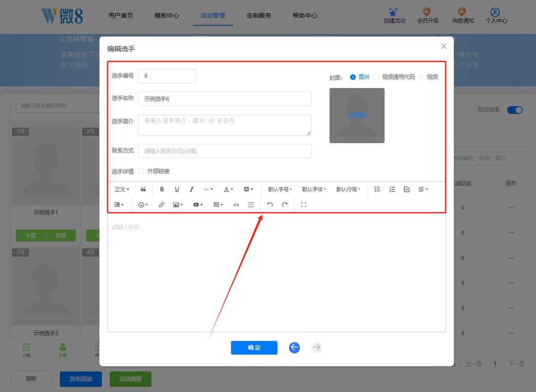Screen dimensions: 536x392
Task: Click the 微8 logo
Action: 62,16
